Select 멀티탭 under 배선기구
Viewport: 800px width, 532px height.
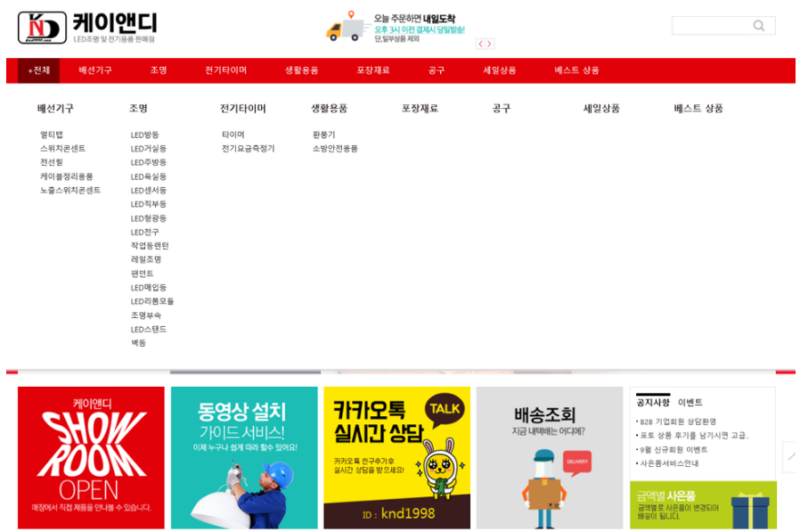click(52, 135)
